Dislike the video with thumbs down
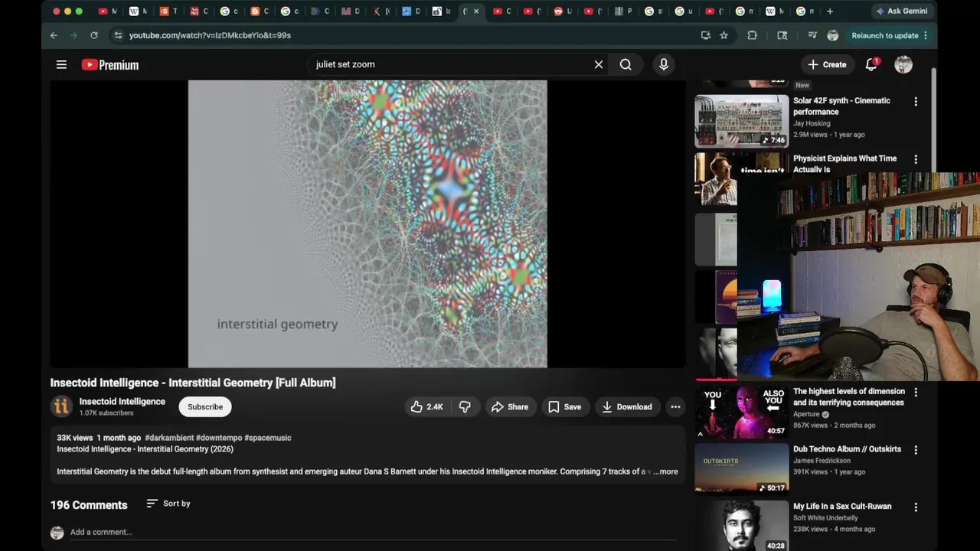Image resolution: width=980 pixels, height=551 pixels. click(x=465, y=407)
